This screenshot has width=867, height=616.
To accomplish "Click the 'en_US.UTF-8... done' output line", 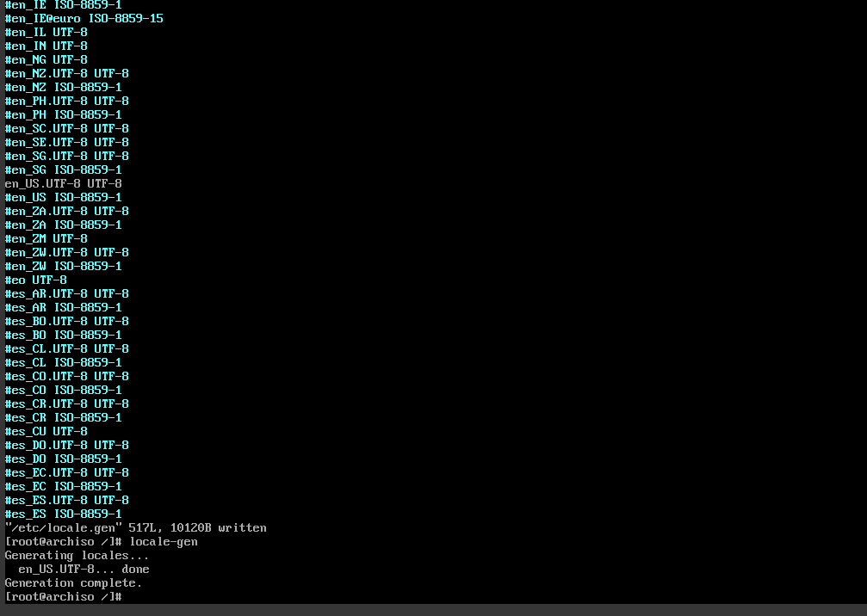I will click(84, 570).
